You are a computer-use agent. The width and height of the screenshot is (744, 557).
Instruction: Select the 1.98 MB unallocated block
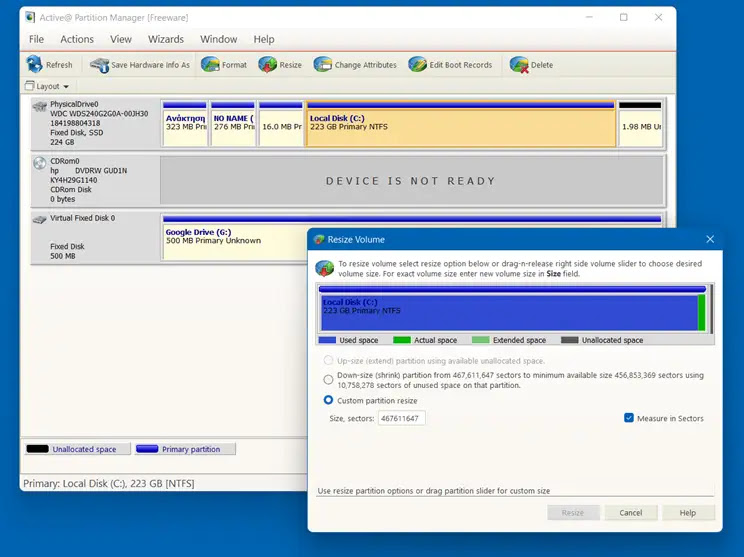coord(640,123)
